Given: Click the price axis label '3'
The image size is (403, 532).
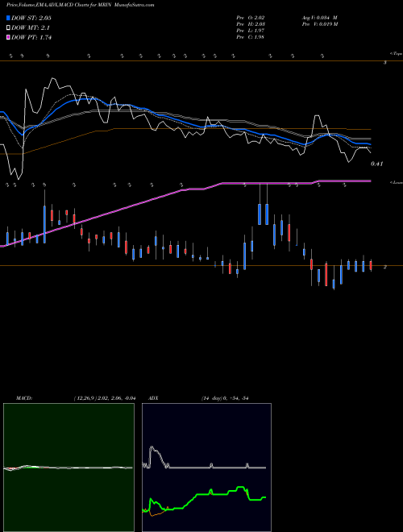Looking at the screenshot, I should point(385,63).
